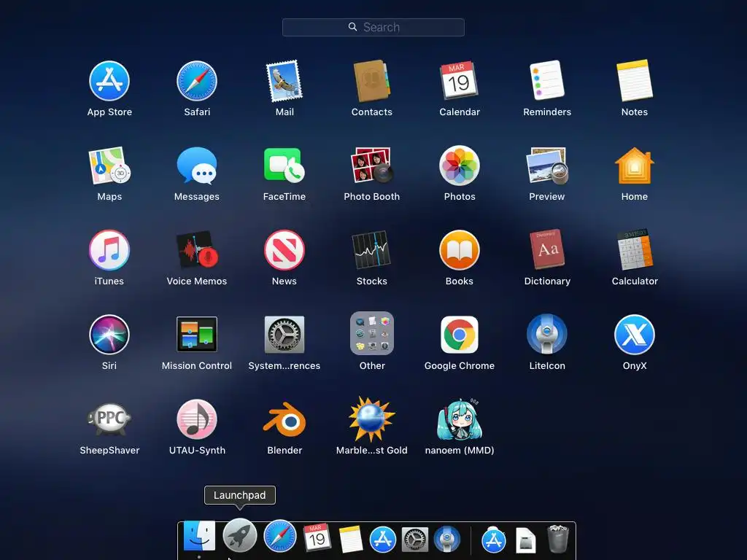Screen dimensions: 747x560
Task: Open System Preferences from the Dock
Action: [415, 540]
